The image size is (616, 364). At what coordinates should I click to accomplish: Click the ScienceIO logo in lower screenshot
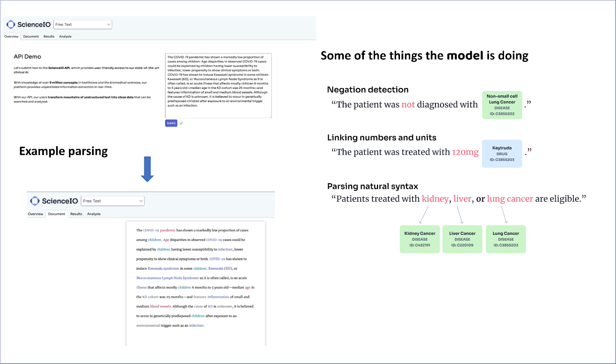[x=54, y=201]
